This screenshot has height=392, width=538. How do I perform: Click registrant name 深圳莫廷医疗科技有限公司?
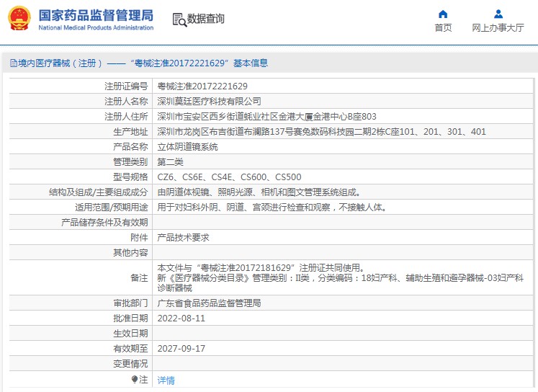209,102
